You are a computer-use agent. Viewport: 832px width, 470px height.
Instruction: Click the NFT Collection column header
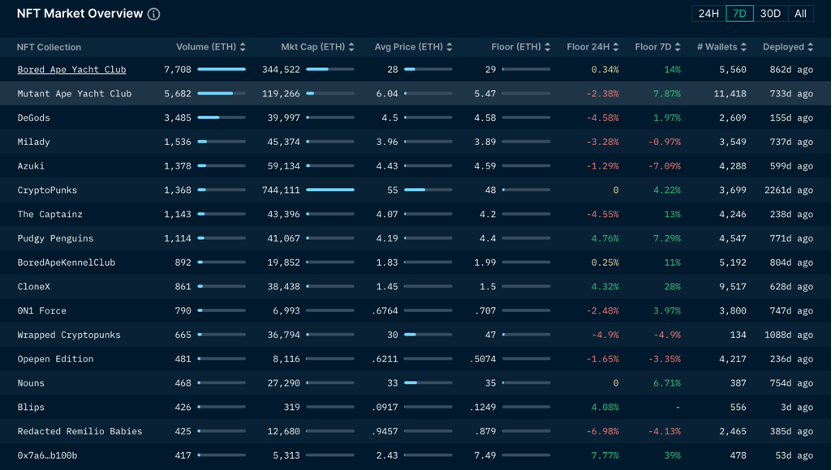tap(49, 47)
